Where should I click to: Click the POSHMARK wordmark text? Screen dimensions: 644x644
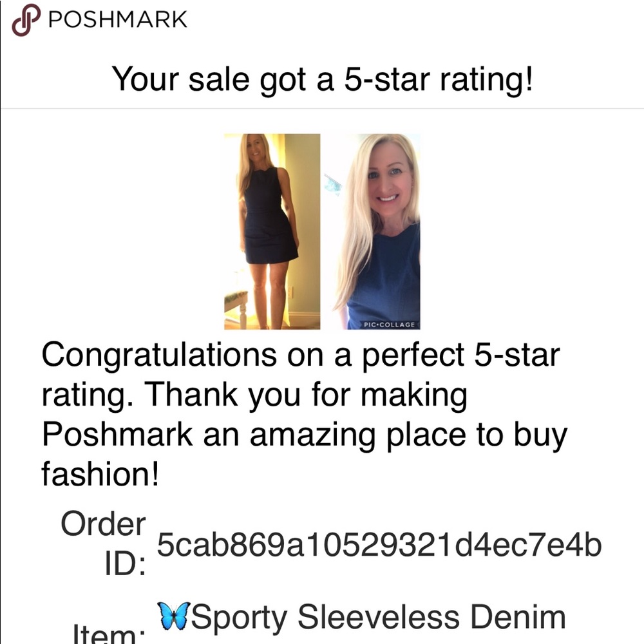(118, 19)
